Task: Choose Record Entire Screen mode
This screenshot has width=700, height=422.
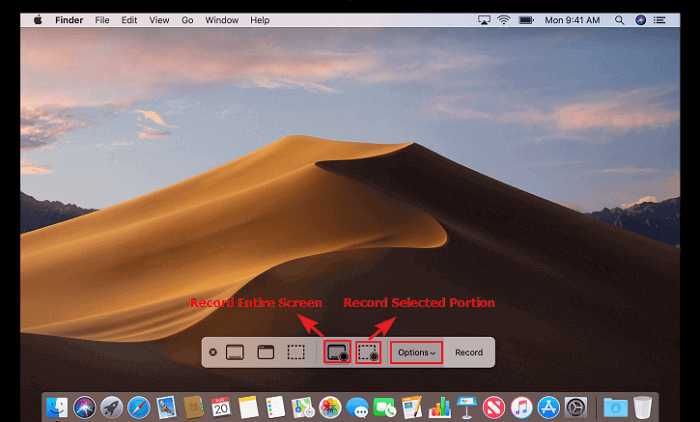Action: [338, 352]
